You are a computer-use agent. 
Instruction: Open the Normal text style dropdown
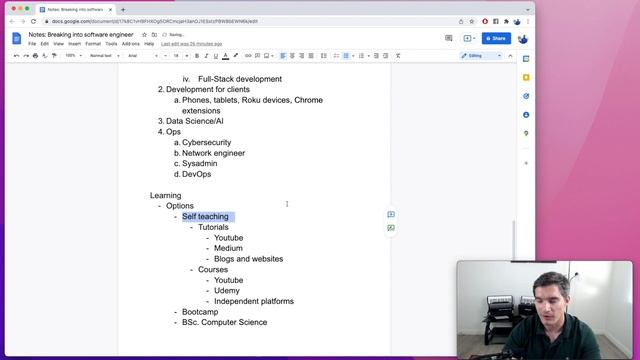(x=104, y=56)
